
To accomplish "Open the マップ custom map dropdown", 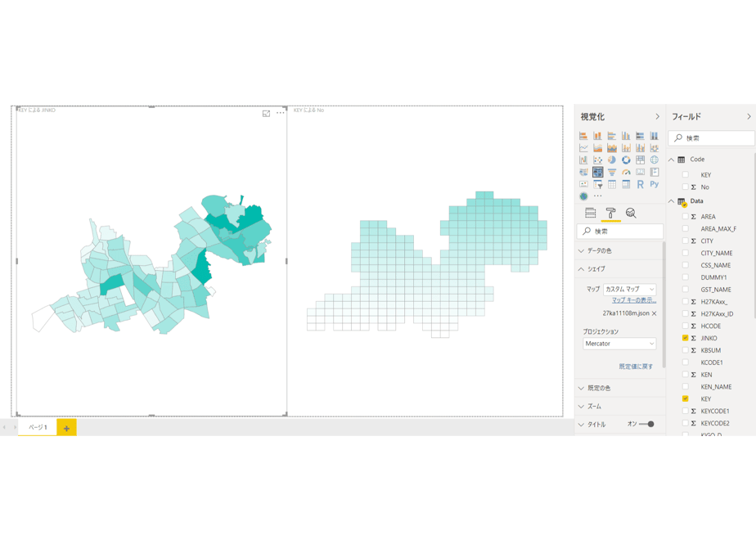I will (x=629, y=290).
